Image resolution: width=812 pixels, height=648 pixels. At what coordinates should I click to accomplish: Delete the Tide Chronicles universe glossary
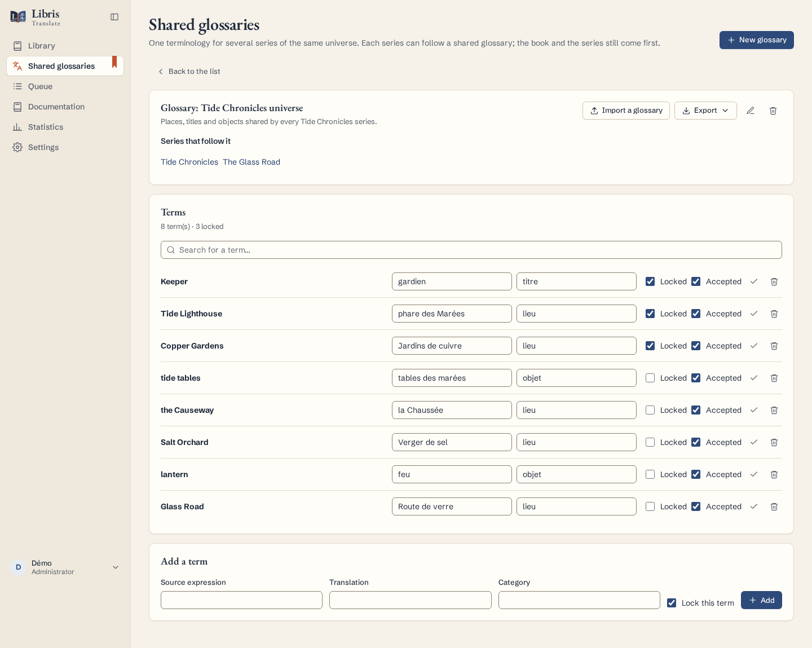pos(773,111)
